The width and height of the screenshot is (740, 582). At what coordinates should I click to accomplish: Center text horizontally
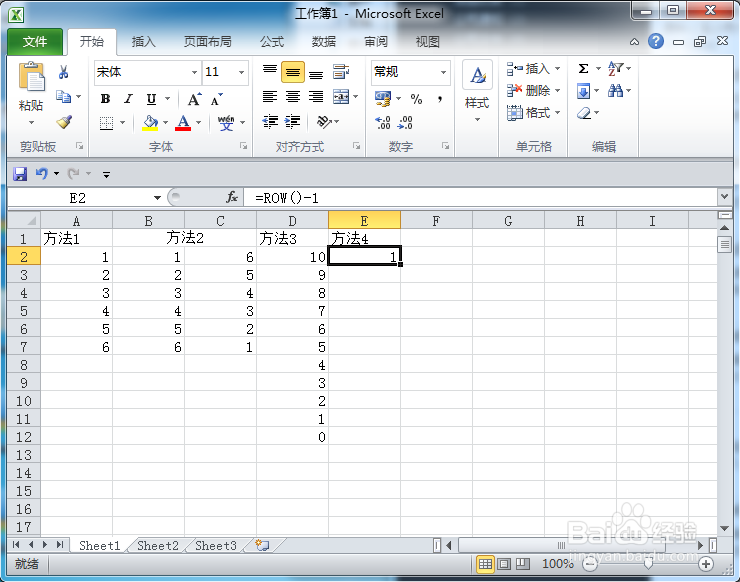(293, 97)
